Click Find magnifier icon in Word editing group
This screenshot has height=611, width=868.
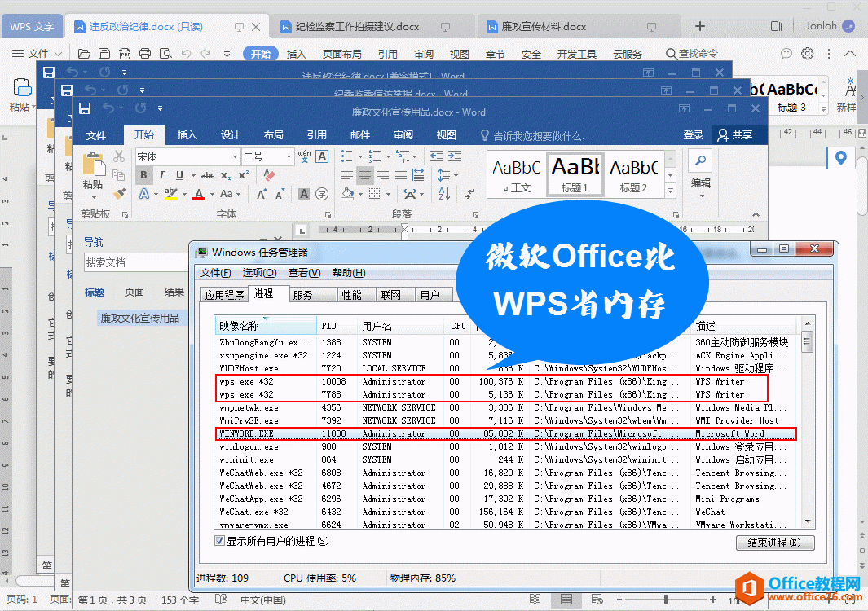(701, 161)
